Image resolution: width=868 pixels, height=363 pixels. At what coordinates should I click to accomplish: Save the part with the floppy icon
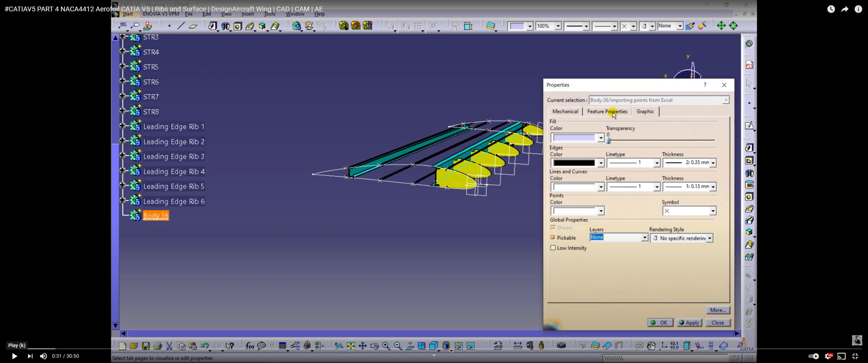tap(146, 346)
